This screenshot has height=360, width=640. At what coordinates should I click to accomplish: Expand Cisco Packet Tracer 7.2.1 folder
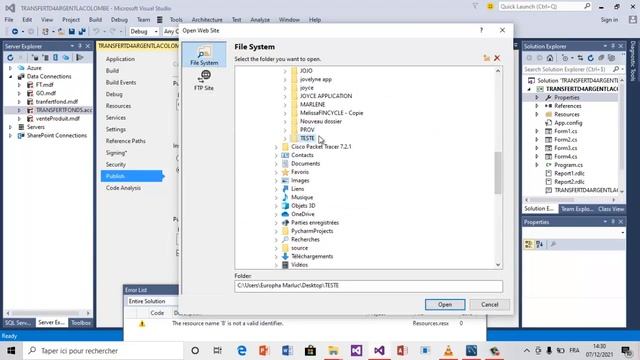276,147
